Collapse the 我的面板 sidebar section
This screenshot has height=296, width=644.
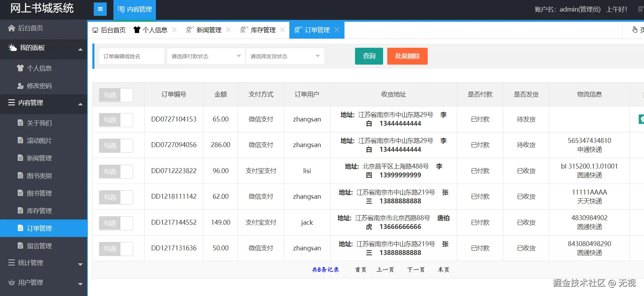80,49
